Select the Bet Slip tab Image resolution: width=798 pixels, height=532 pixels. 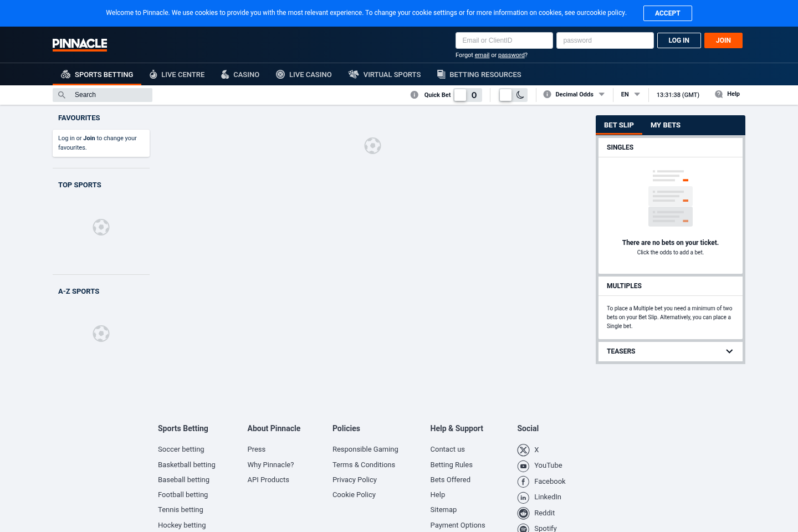(x=619, y=125)
